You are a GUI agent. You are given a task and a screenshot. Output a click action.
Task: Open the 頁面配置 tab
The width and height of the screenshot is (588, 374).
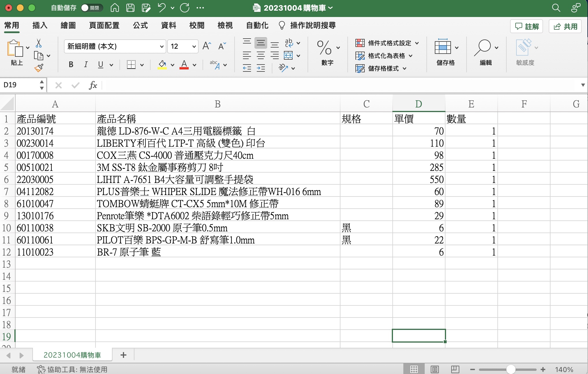tap(104, 25)
